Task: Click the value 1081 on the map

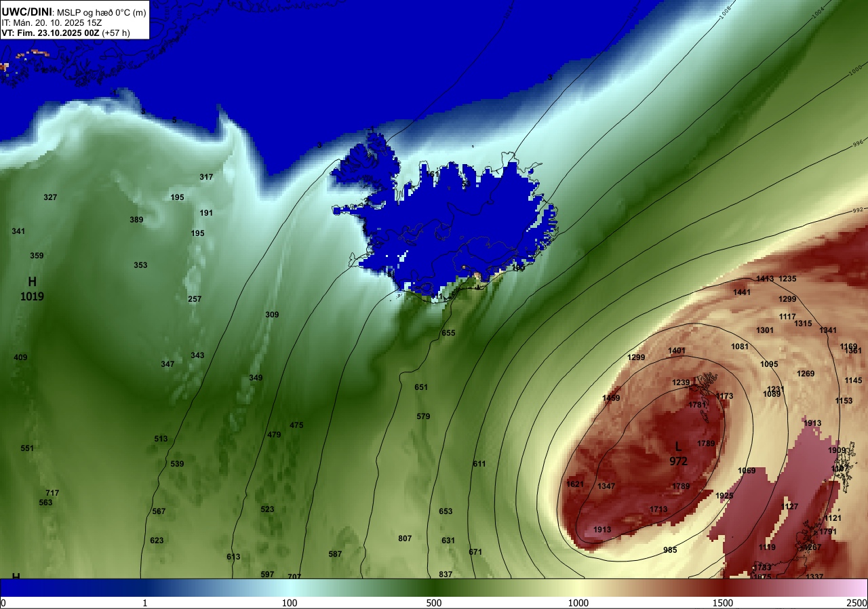Action: coord(740,347)
